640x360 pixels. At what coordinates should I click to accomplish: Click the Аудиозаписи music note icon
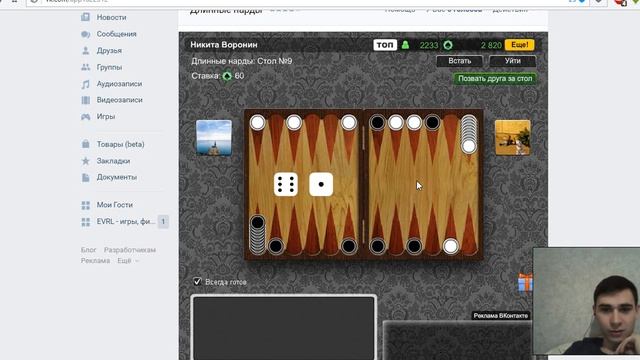[x=85, y=84]
